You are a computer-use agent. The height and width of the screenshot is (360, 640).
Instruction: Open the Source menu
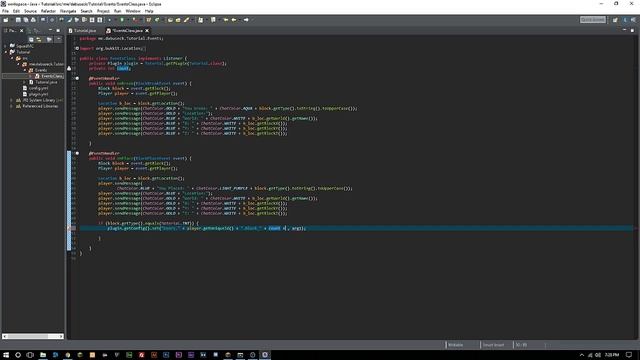[30, 11]
